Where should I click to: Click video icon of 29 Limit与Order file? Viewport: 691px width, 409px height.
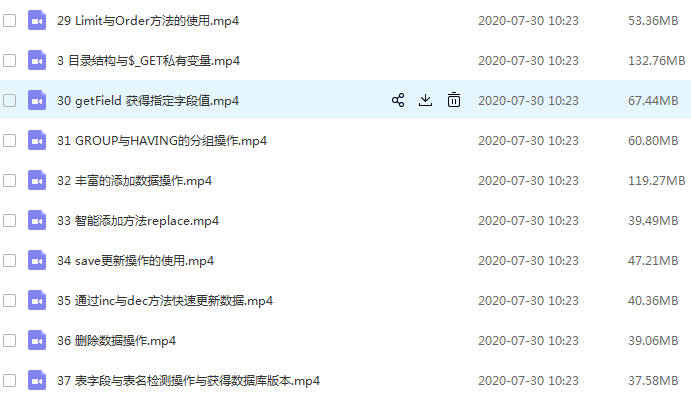(37, 20)
